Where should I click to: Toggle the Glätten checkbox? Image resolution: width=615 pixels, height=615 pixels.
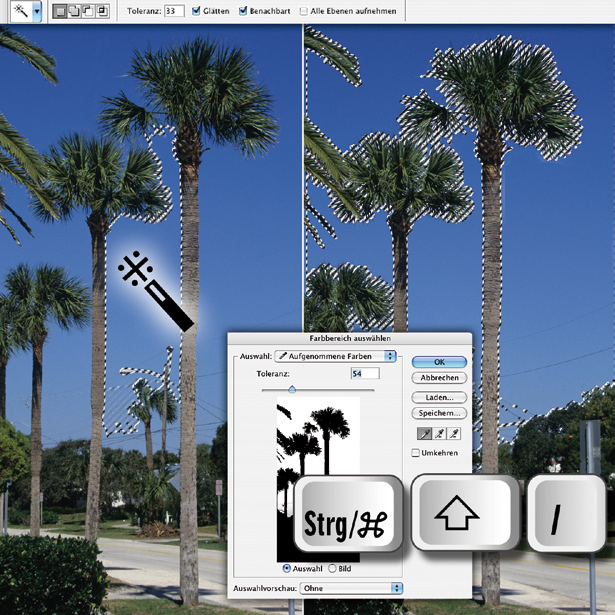(196, 11)
